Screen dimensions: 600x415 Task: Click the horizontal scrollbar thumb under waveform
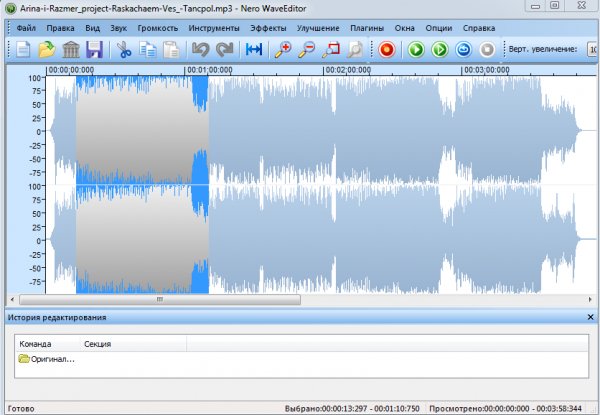click(x=160, y=299)
